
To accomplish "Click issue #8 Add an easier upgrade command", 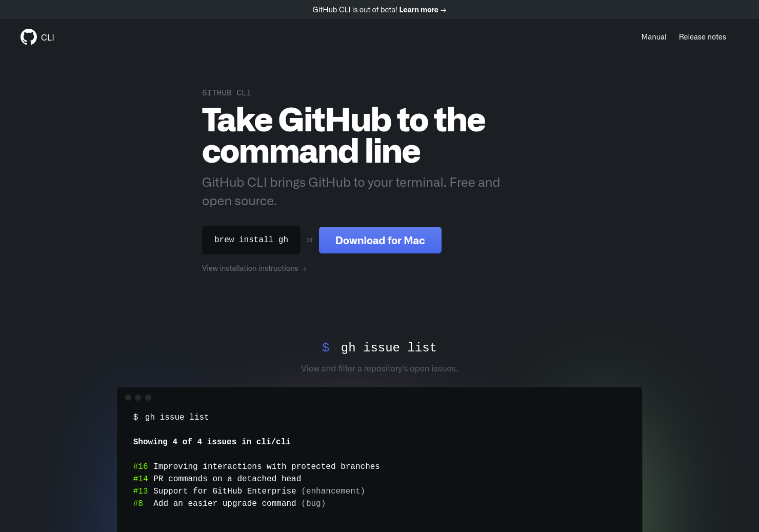I will pyautogui.click(x=229, y=503).
